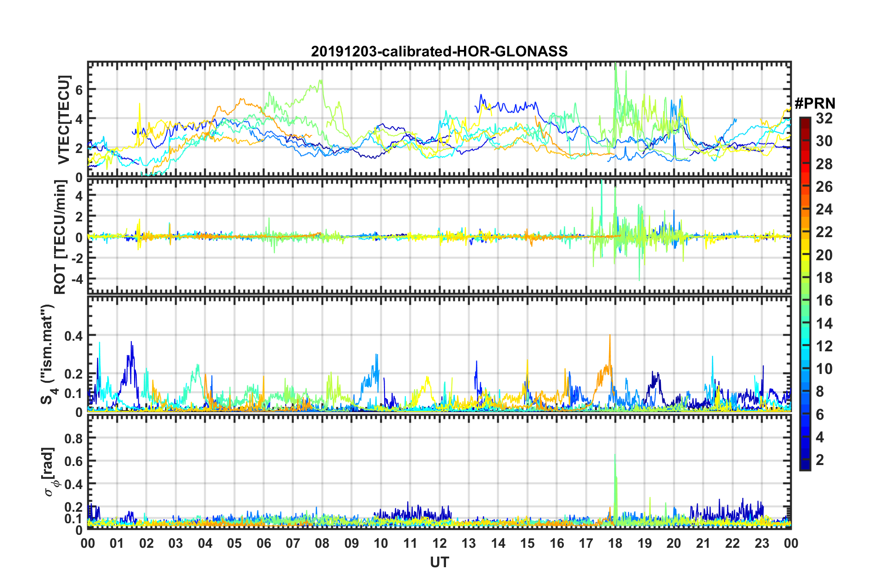Click x-axis tick label 23

pyautogui.click(x=762, y=543)
